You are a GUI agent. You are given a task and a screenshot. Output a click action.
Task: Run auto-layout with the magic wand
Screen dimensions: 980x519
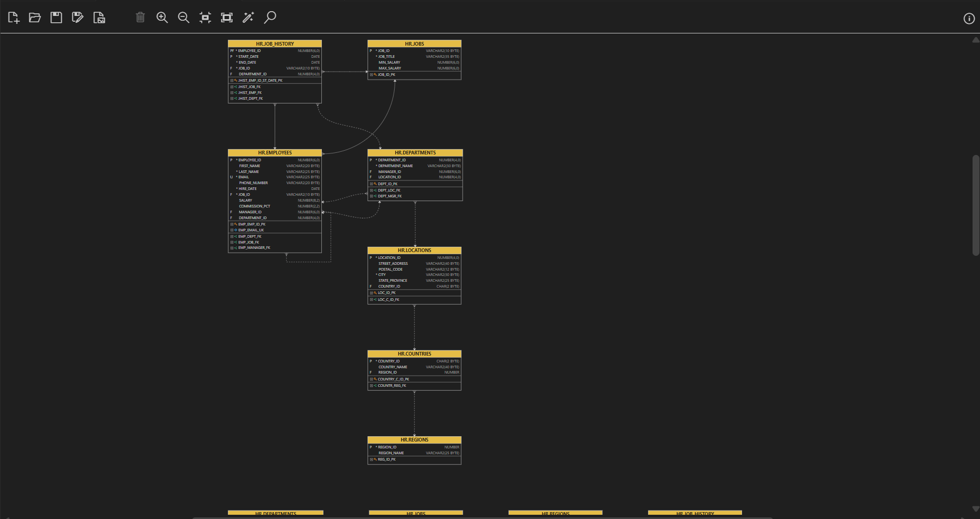point(248,17)
